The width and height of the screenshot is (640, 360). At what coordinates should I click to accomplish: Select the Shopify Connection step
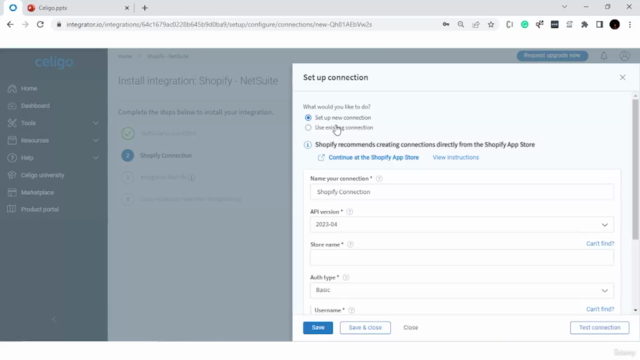[166, 156]
